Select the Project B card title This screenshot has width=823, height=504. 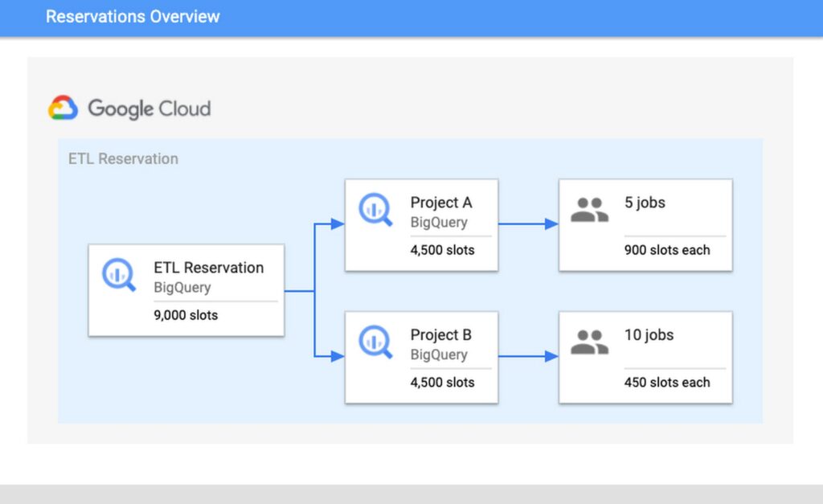point(441,335)
